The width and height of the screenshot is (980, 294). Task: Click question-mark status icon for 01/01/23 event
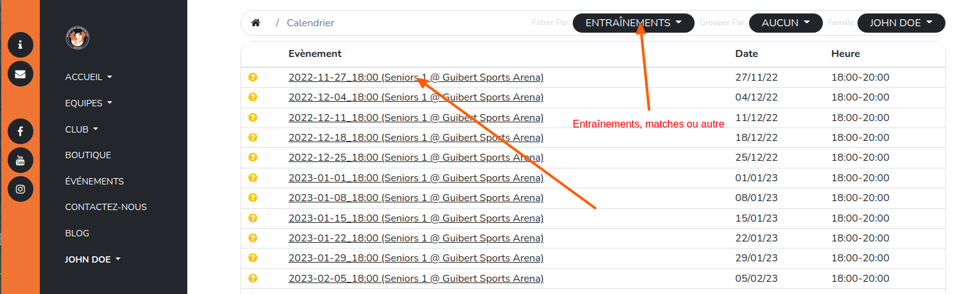point(253,177)
